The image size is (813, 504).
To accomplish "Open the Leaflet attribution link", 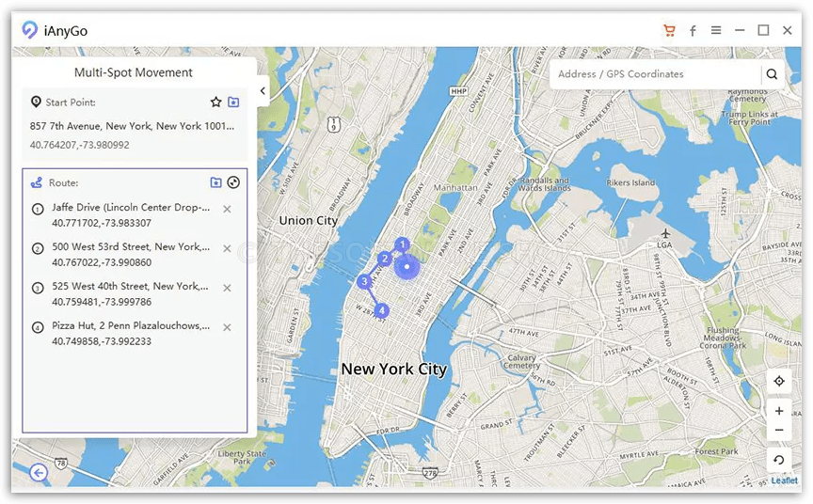I will coord(785,480).
